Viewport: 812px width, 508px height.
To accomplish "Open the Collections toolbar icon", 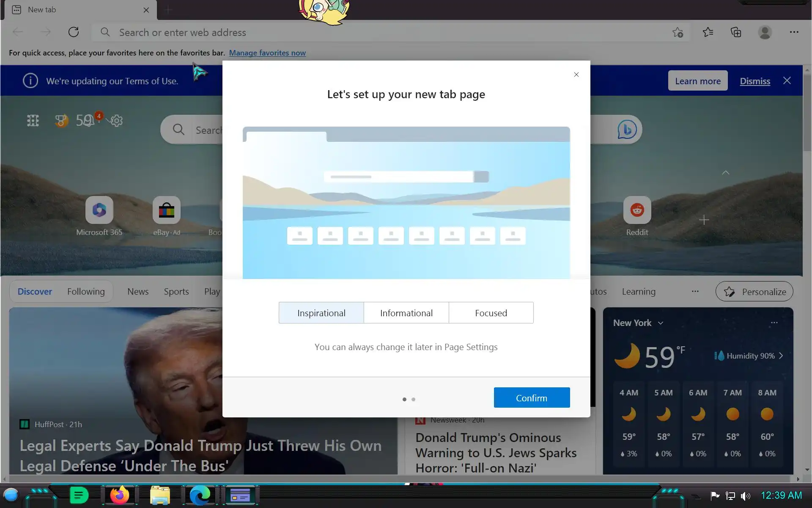I will coord(736,32).
